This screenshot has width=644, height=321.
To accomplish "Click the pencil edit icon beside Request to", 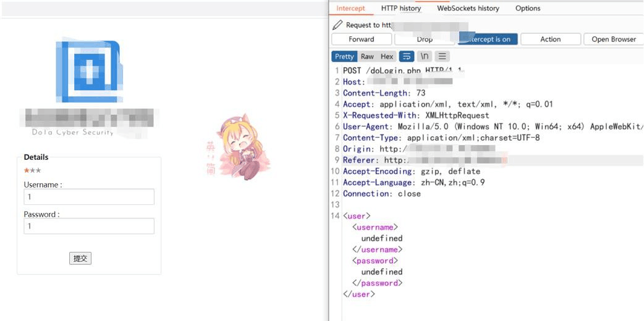I will pyautogui.click(x=337, y=25).
